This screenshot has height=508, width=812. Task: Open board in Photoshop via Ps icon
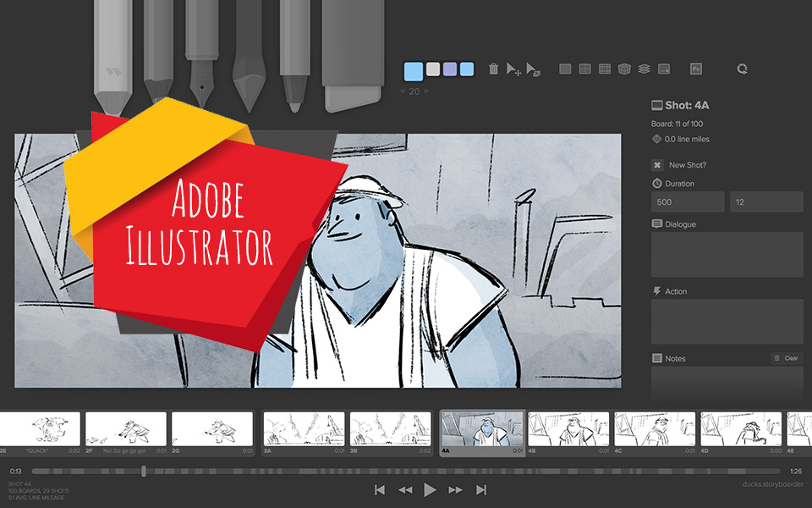point(696,69)
